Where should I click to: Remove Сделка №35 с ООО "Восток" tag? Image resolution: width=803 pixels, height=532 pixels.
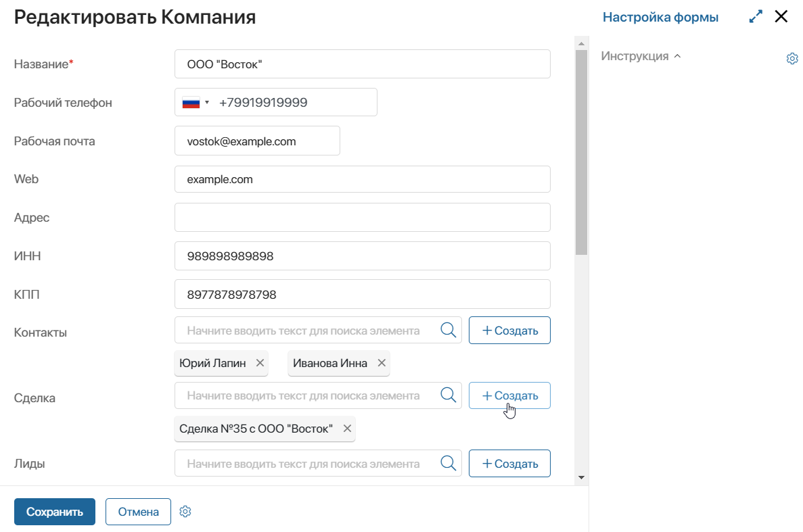[x=347, y=428]
